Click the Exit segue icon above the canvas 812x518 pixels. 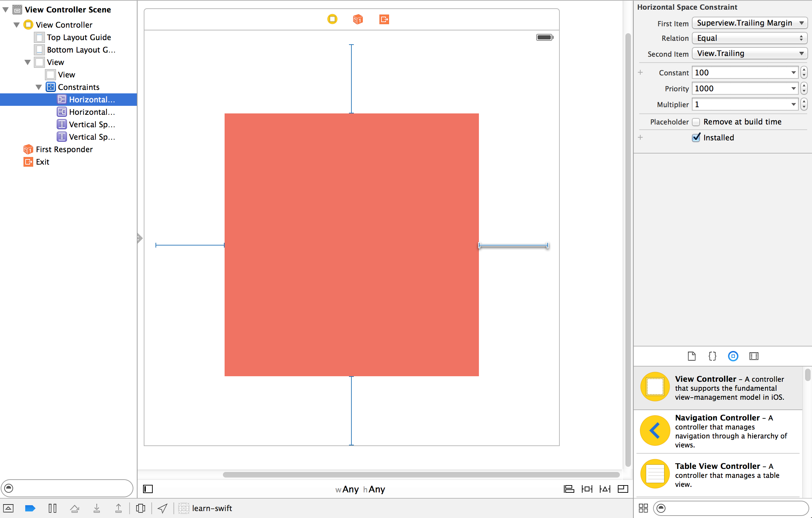coord(384,20)
